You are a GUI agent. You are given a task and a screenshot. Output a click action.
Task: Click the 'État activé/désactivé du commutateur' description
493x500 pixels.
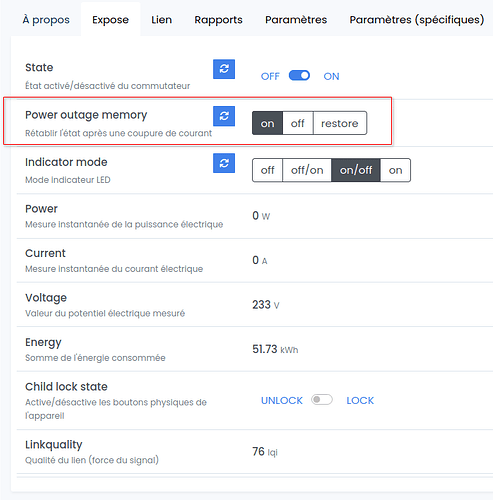[x=107, y=86]
